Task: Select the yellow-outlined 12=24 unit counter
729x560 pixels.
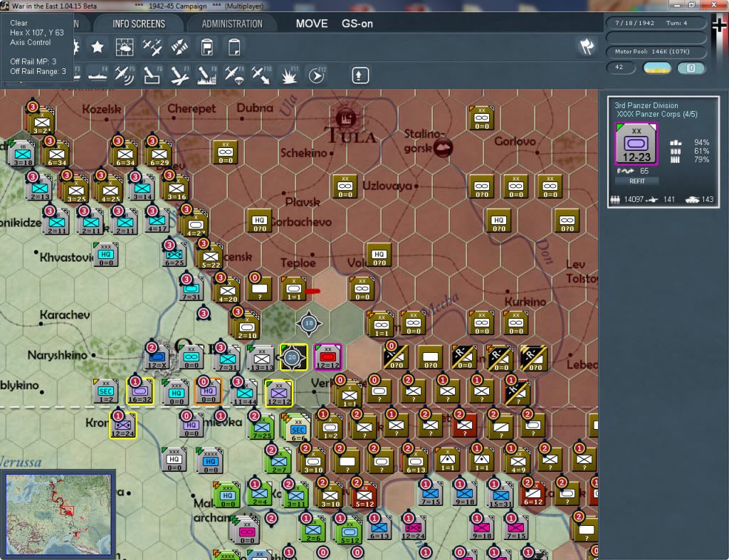Action: tap(122, 426)
